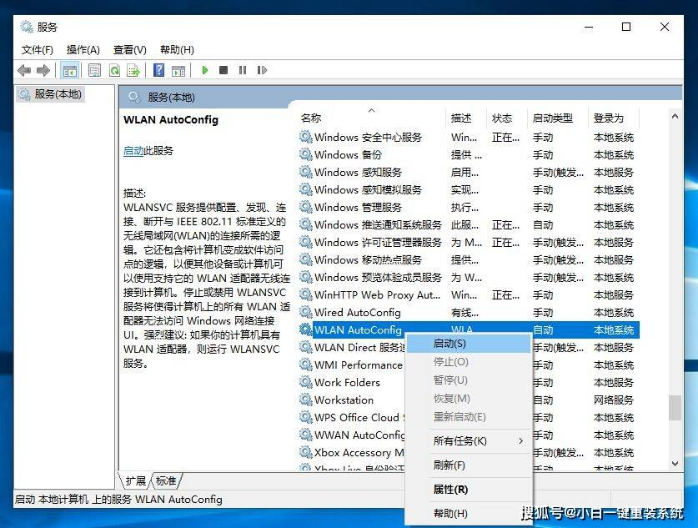Select Windows 预览体验成员服务 row
This screenshot has height=528, width=698.
469,277
